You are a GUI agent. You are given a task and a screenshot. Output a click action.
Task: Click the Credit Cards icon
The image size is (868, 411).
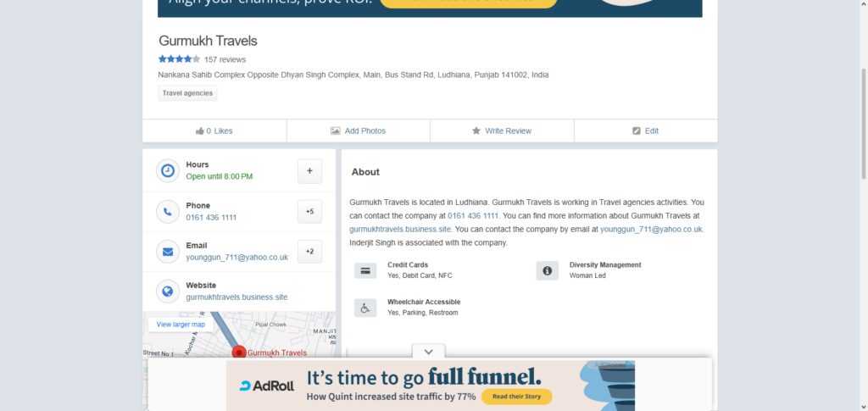tap(365, 270)
